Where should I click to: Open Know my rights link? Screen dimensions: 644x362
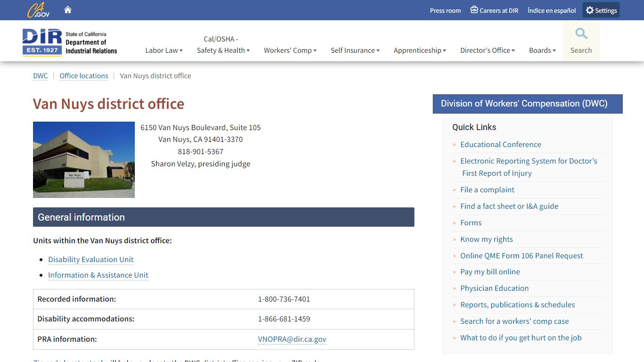coord(487,239)
